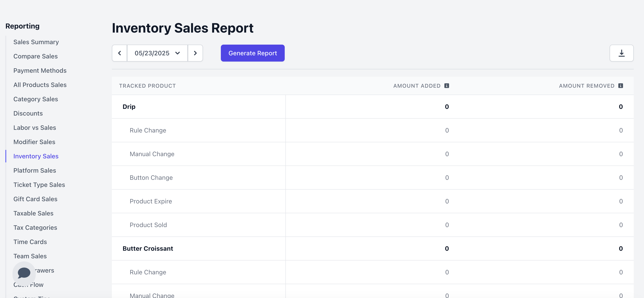
Task: Select Modifier Sales in sidebar
Action: coord(34,142)
